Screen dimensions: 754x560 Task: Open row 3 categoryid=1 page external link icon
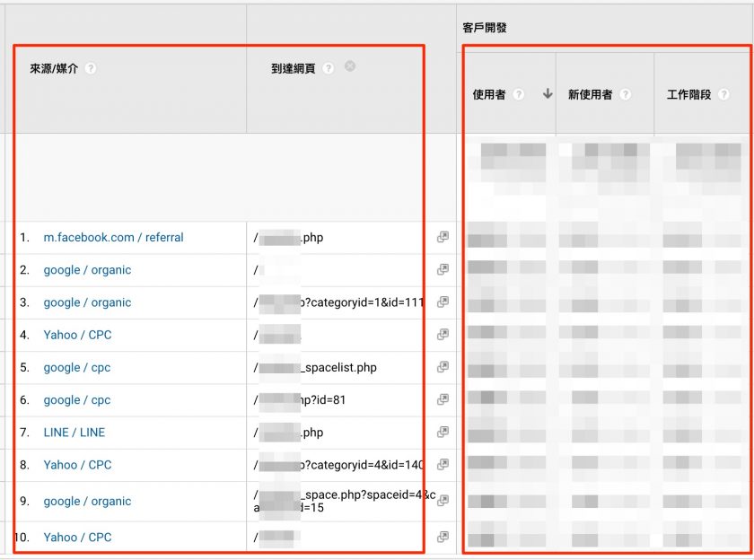[443, 302]
